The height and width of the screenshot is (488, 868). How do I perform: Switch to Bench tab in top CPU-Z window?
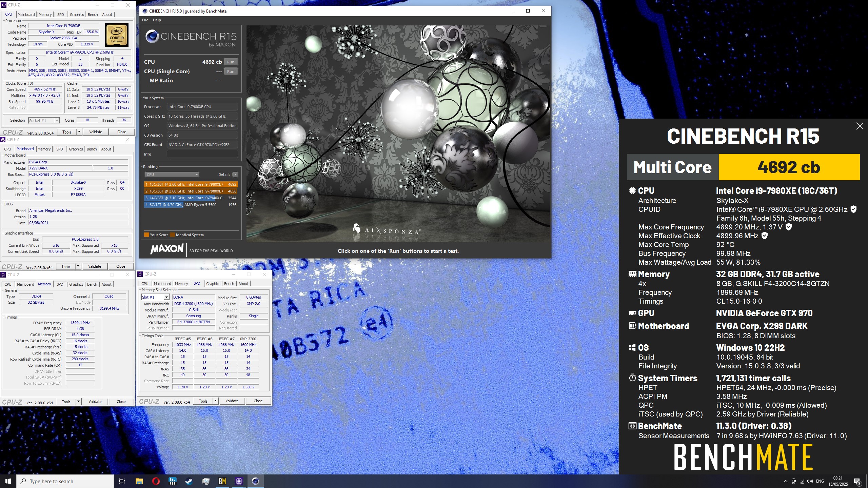click(x=93, y=15)
